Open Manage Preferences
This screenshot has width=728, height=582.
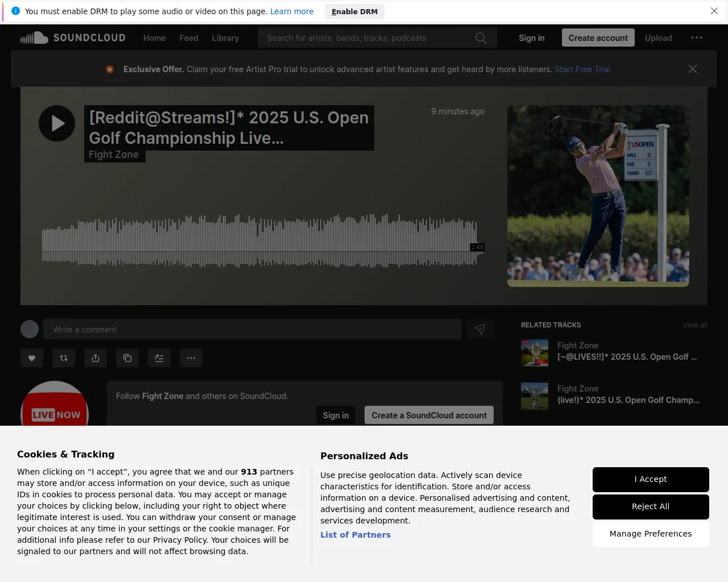coord(651,534)
